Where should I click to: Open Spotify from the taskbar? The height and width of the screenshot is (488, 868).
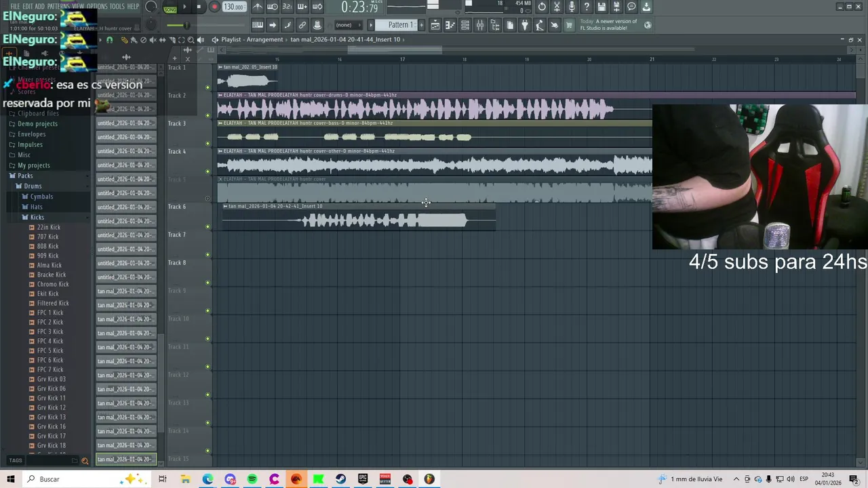(x=252, y=479)
